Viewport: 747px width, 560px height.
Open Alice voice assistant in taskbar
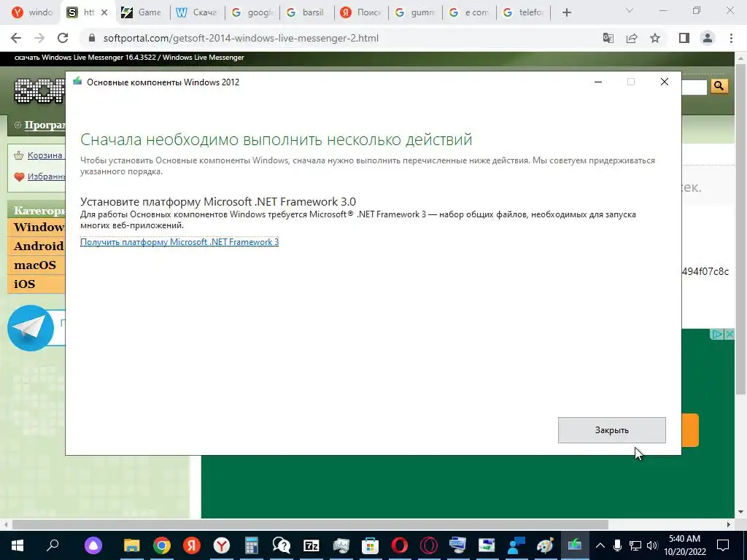click(93, 545)
